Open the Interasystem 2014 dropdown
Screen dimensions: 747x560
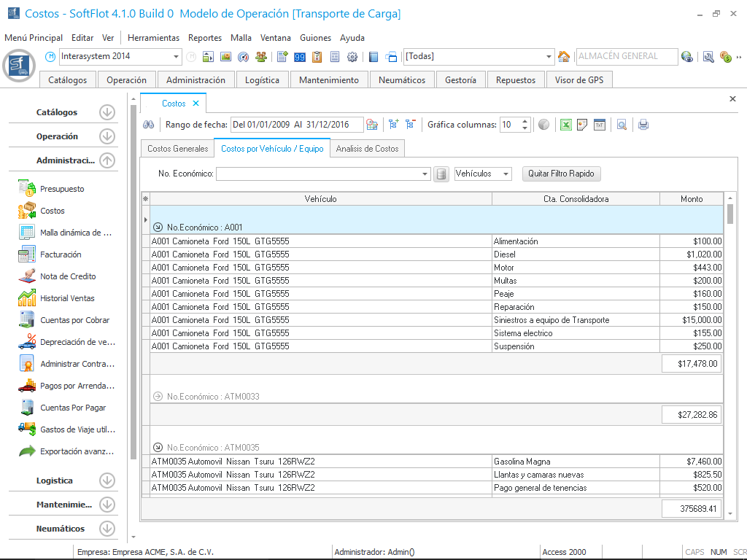[x=177, y=57]
